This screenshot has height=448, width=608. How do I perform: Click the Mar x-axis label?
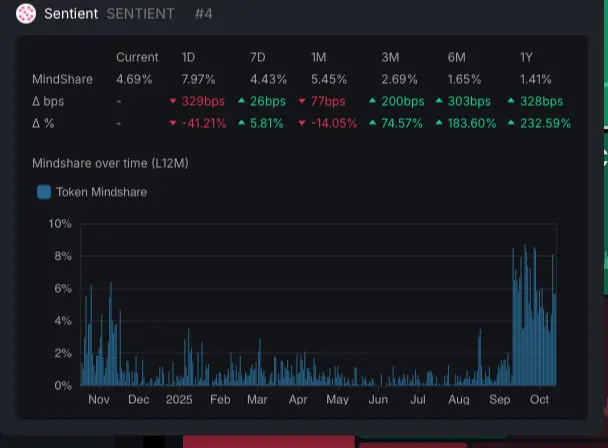pyautogui.click(x=257, y=400)
